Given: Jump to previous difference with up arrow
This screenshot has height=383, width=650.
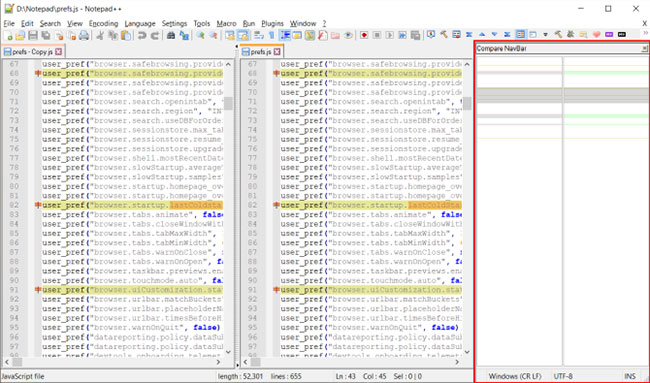Looking at the screenshot, I should tap(482, 35).
